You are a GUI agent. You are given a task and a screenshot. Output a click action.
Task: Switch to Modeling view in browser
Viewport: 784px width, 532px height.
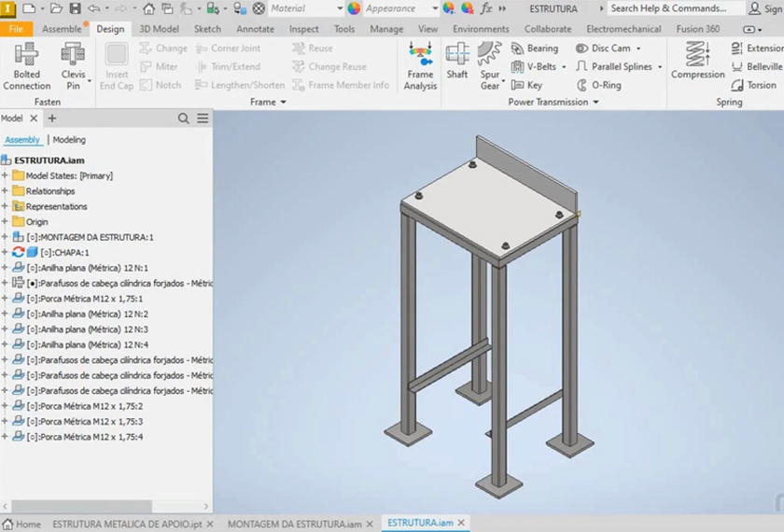click(69, 140)
